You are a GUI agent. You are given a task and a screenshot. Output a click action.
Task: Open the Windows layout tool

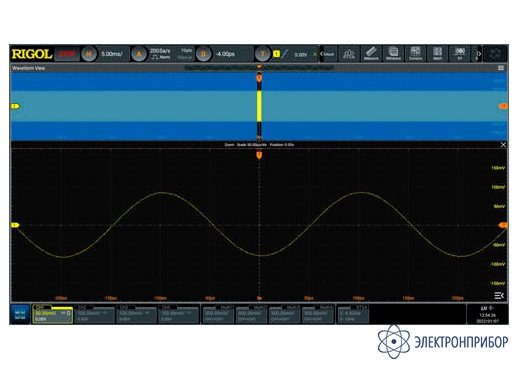point(393,54)
